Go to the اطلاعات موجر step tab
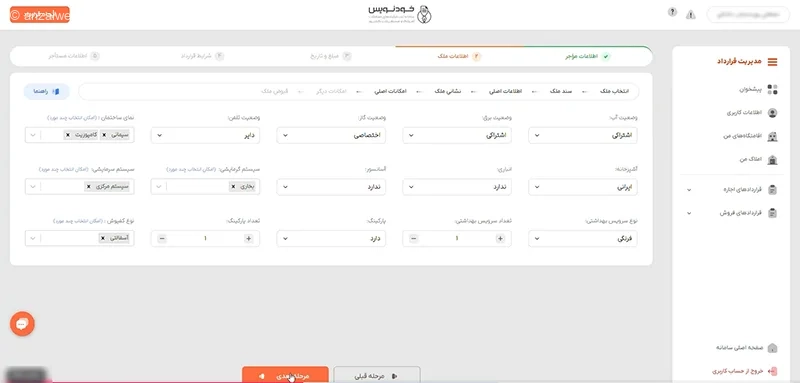Screen dimensions: 800x383 point(587,56)
